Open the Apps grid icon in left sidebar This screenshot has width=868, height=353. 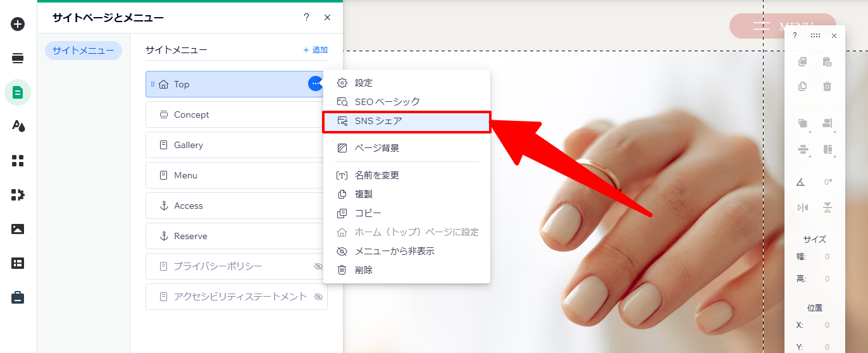(x=18, y=161)
